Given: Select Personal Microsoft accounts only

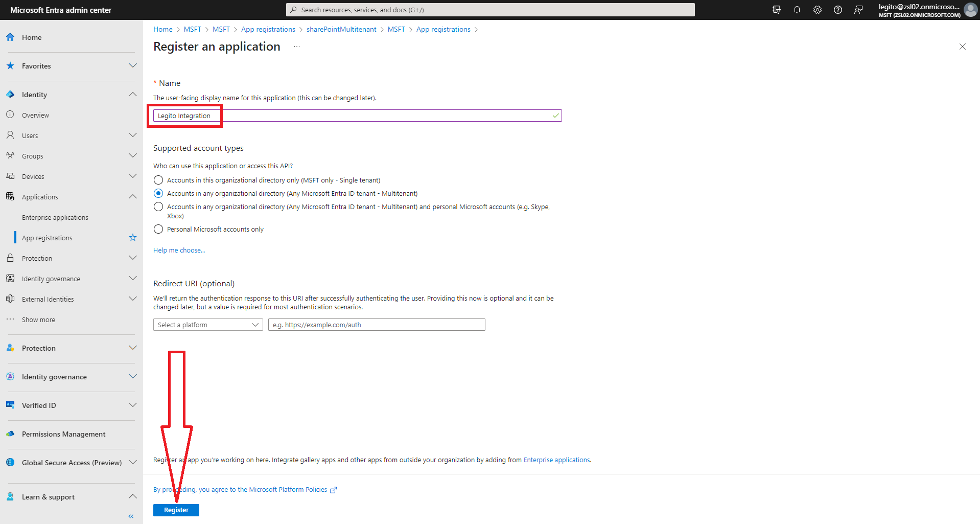Looking at the screenshot, I should (x=158, y=229).
